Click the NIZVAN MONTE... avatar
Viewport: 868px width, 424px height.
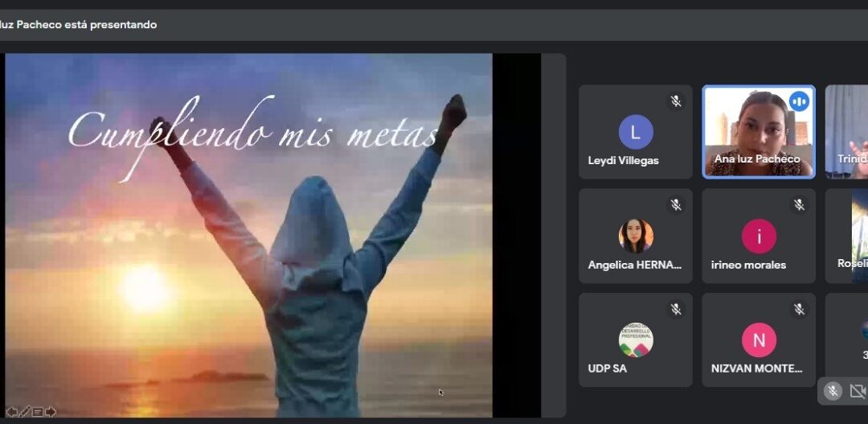(759, 340)
